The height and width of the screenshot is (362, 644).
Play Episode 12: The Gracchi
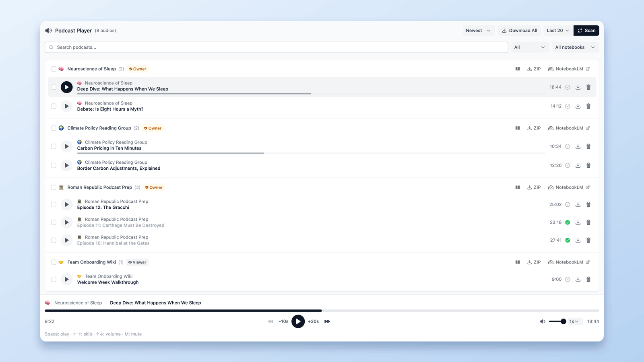pos(66,204)
